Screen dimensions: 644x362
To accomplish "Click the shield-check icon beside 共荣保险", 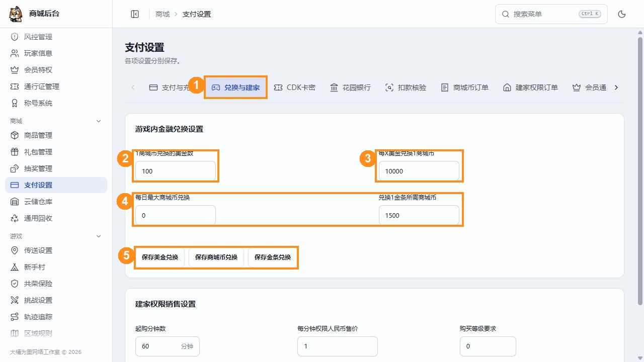I will pyautogui.click(x=15, y=284).
